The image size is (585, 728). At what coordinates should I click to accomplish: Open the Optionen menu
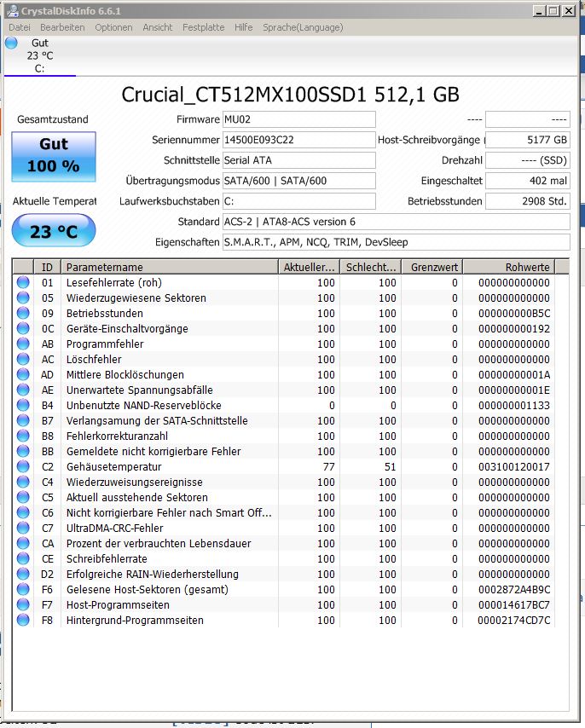point(113,27)
